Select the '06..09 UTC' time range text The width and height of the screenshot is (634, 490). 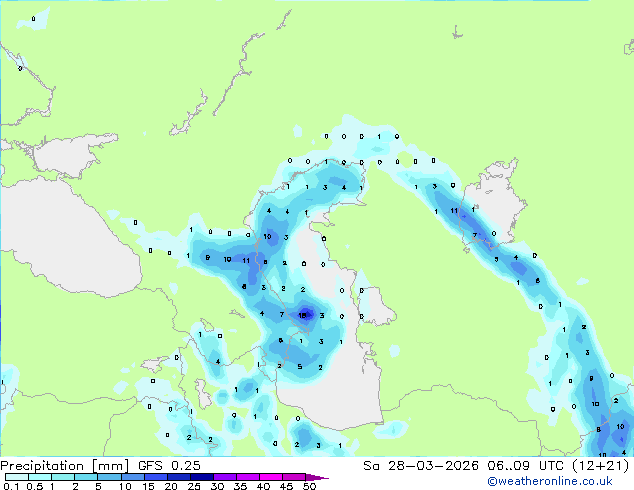click(525, 466)
